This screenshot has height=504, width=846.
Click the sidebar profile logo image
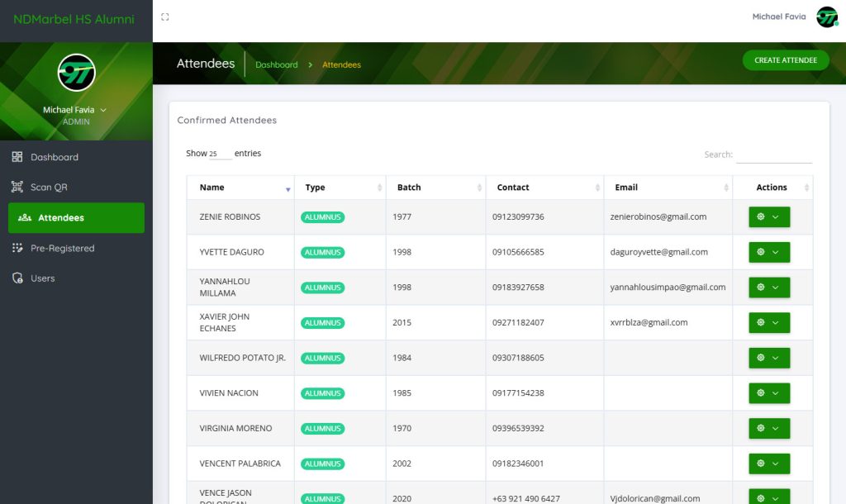click(x=76, y=73)
